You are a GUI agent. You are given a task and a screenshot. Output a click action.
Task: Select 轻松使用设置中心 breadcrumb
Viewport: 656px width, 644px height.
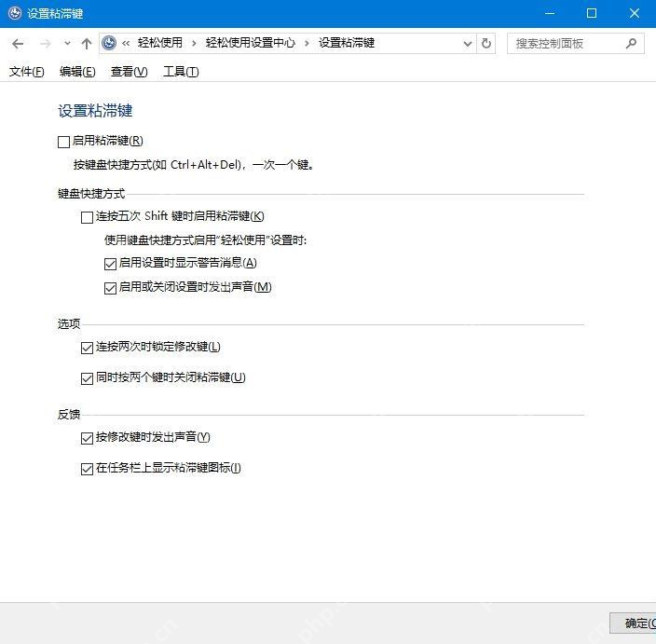(x=250, y=43)
